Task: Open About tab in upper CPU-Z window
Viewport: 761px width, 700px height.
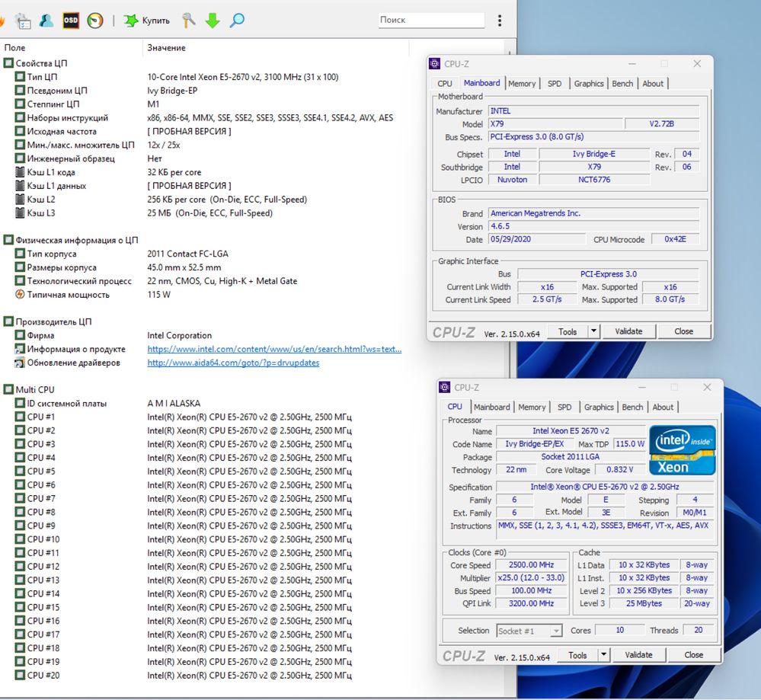Action: [x=653, y=84]
